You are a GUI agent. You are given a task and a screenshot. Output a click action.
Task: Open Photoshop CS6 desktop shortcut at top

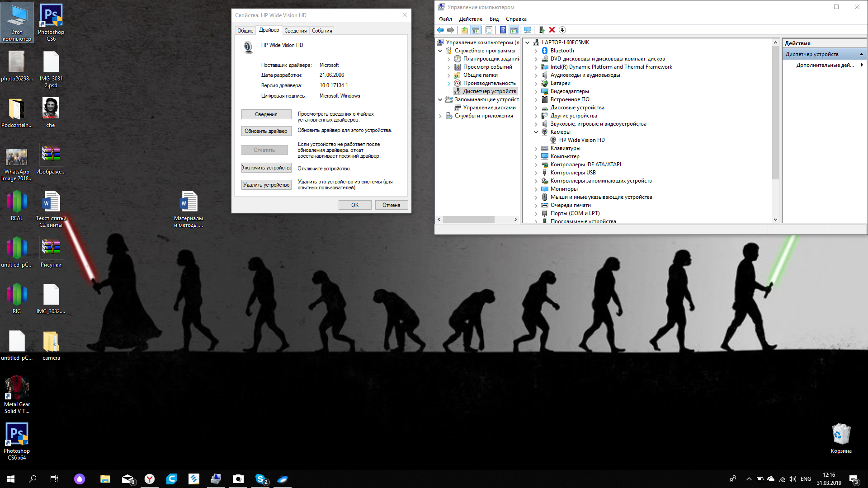(x=51, y=23)
